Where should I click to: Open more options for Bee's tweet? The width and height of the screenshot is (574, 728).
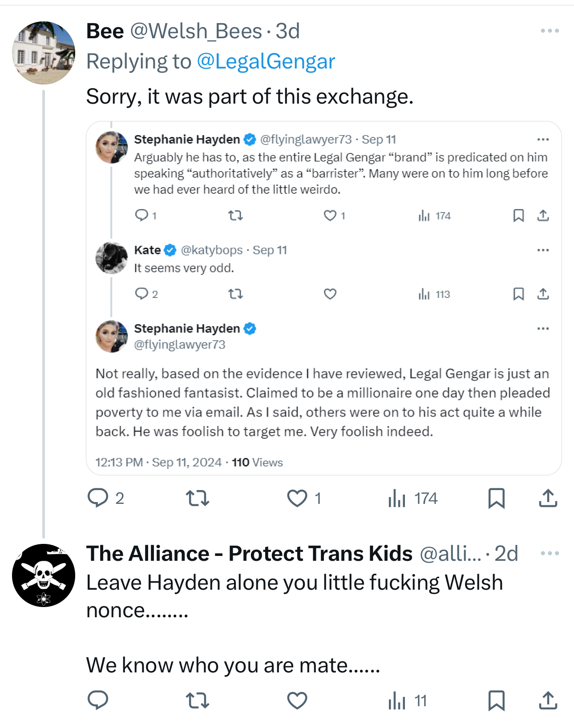coord(550,31)
